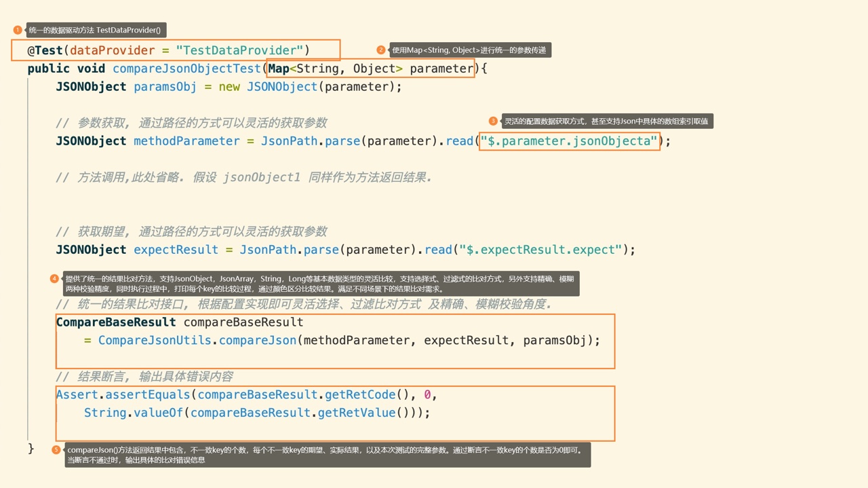The height and width of the screenshot is (488, 868).
Task: Click the "$.expectResult.expect" string
Action: (540, 250)
